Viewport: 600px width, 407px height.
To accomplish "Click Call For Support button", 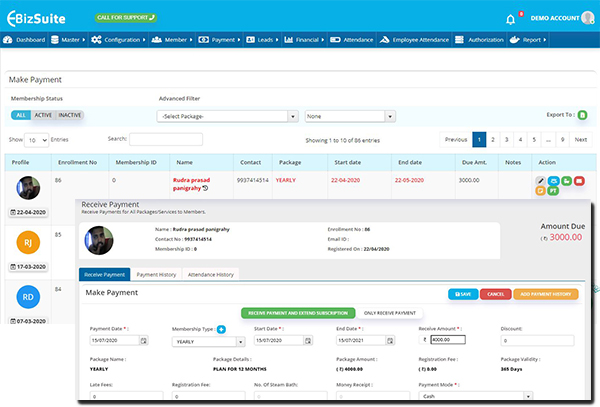I will click(126, 18).
